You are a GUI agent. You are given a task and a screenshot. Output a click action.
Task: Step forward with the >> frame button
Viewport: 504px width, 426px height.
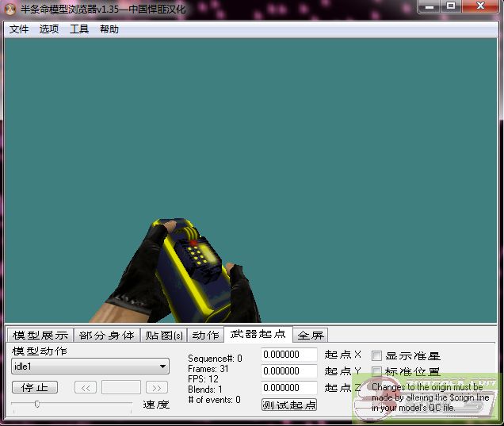click(x=157, y=387)
